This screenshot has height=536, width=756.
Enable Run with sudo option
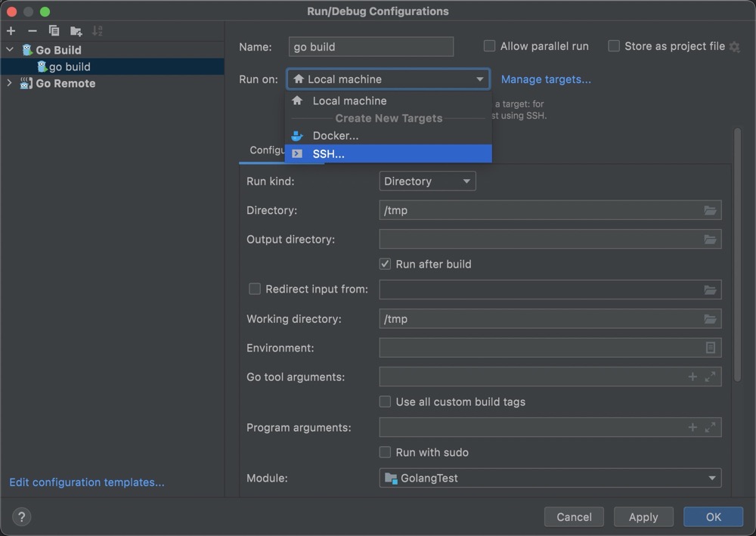click(x=386, y=452)
